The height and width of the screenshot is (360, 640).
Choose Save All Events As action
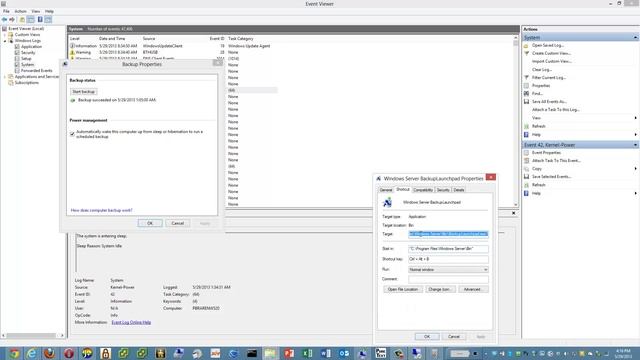pos(549,102)
